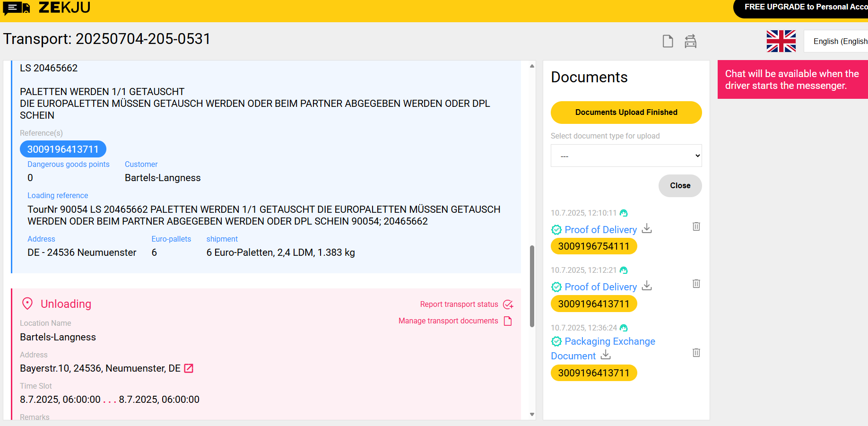Click the Euro-pallets label
This screenshot has width=868, height=426.
[171, 239]
